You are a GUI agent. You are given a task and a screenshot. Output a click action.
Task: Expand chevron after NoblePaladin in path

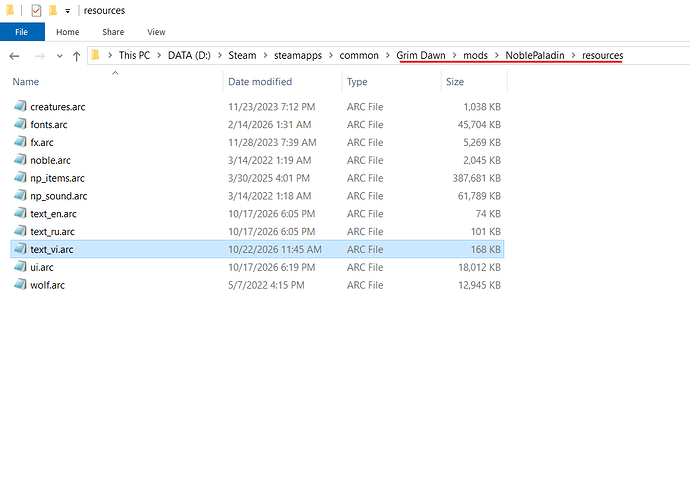click(573, 55)
